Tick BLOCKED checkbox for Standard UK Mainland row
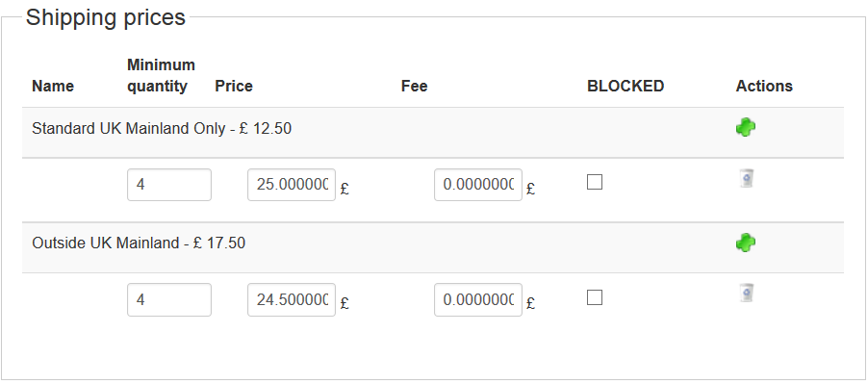Image resolution: width=868 pixels, height=384 pixels. click(x=595, y=182)
